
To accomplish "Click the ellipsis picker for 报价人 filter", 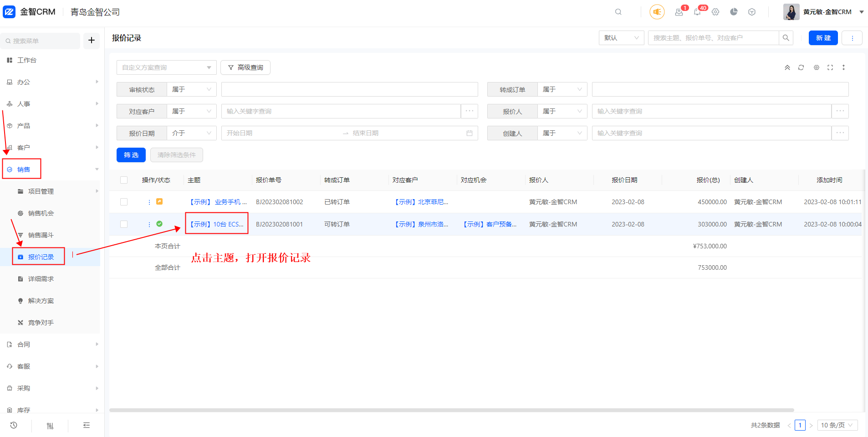I will [x=840, y=111].
